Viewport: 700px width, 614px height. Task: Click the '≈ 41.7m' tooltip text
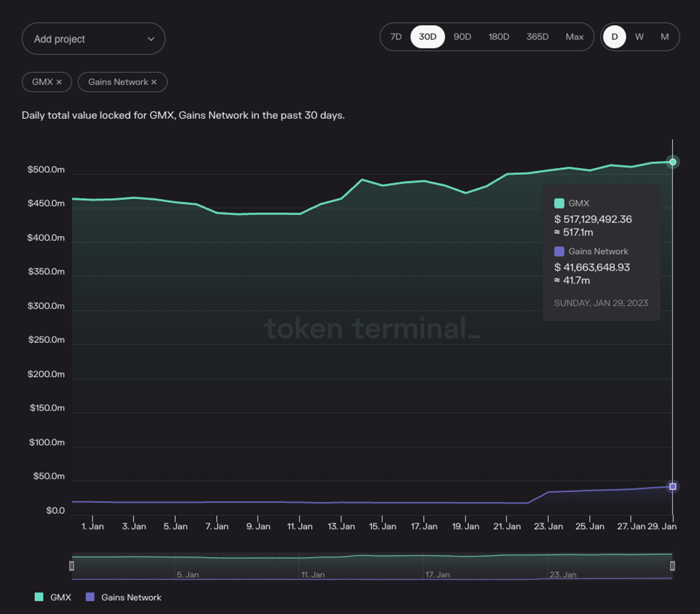click(572, 281)
